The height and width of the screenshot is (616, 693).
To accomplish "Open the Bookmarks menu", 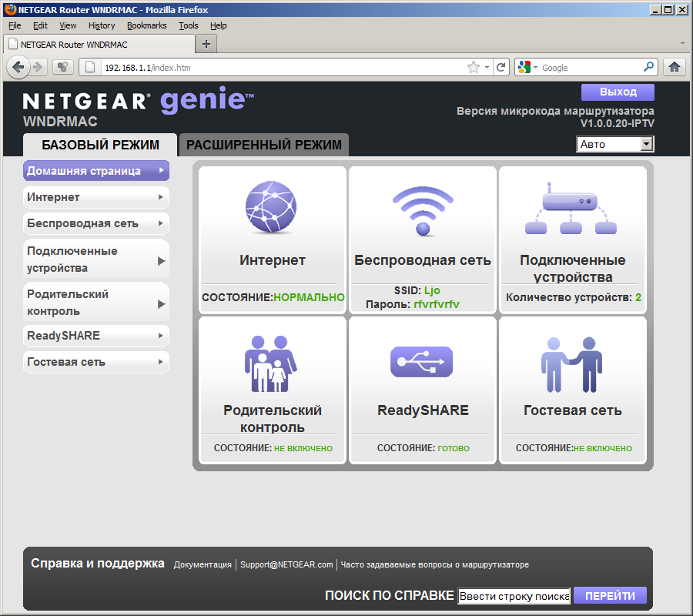I will (147, 25).
